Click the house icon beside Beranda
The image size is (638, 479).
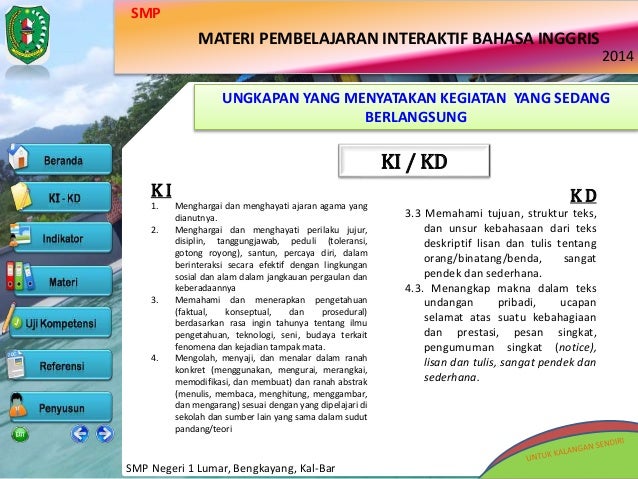click(x=18, y=157)
